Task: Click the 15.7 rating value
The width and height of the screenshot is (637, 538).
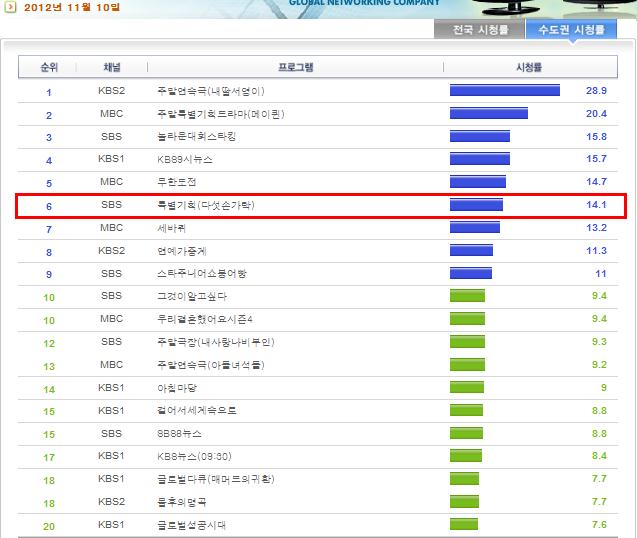Action: tap(596, 159)
